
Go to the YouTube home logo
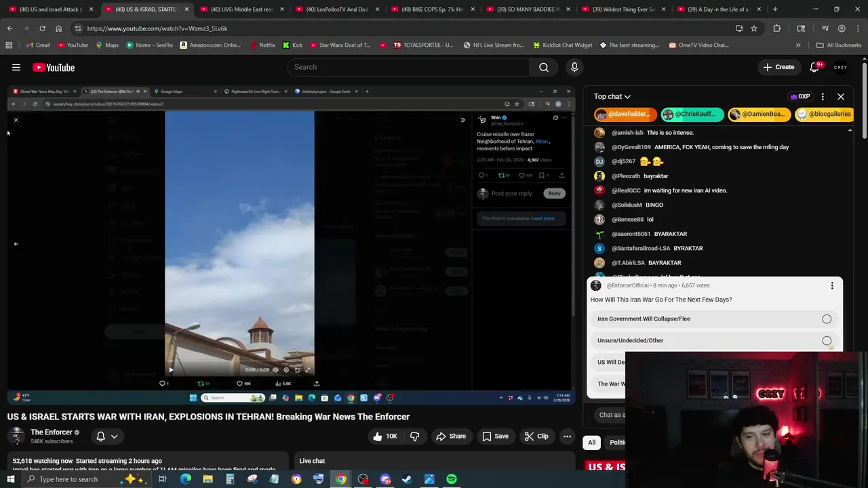(x=54, y=67)
